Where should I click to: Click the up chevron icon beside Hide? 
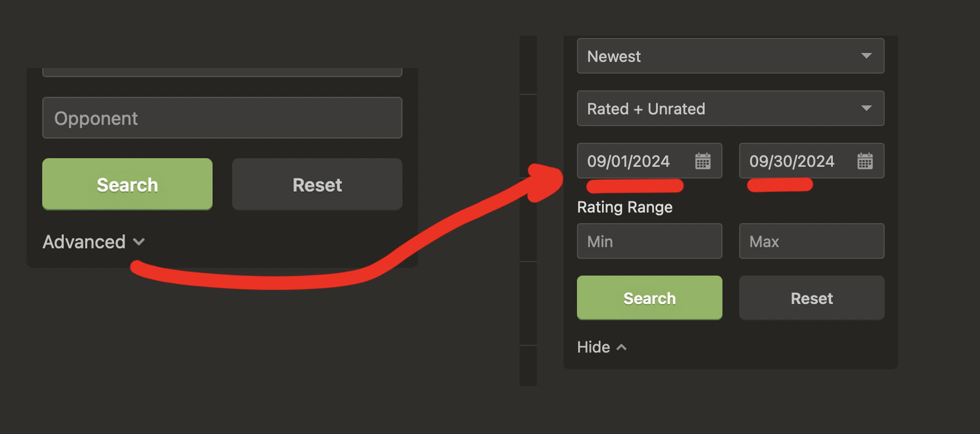pyautogui.click(x=622, y=347)
